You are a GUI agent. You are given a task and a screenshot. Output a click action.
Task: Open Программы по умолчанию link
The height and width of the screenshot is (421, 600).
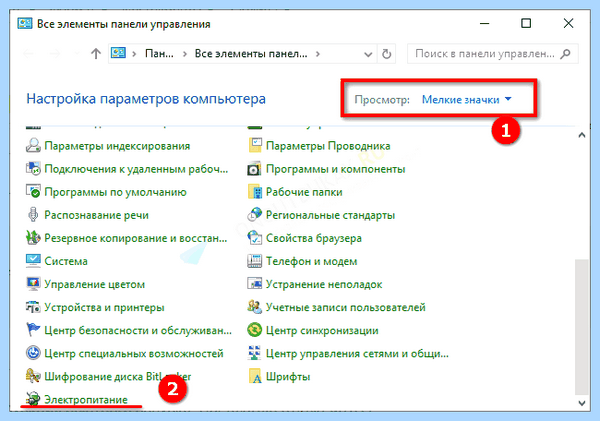coord(116,192)
